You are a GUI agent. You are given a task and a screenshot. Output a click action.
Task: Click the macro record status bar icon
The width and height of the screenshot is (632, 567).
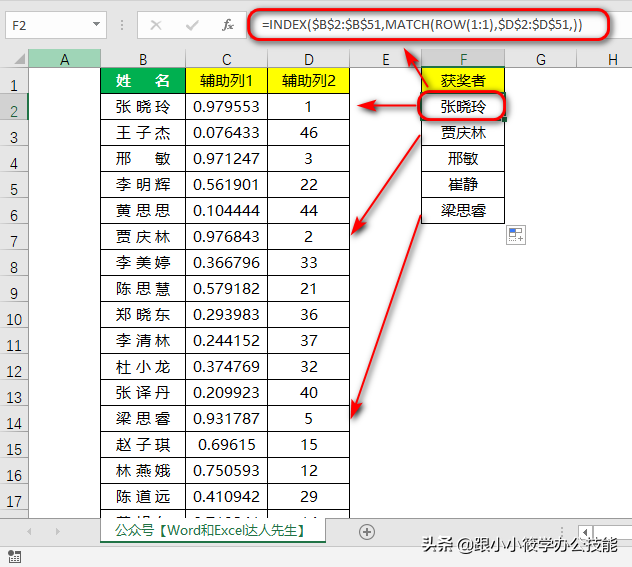tap(15, 556)
